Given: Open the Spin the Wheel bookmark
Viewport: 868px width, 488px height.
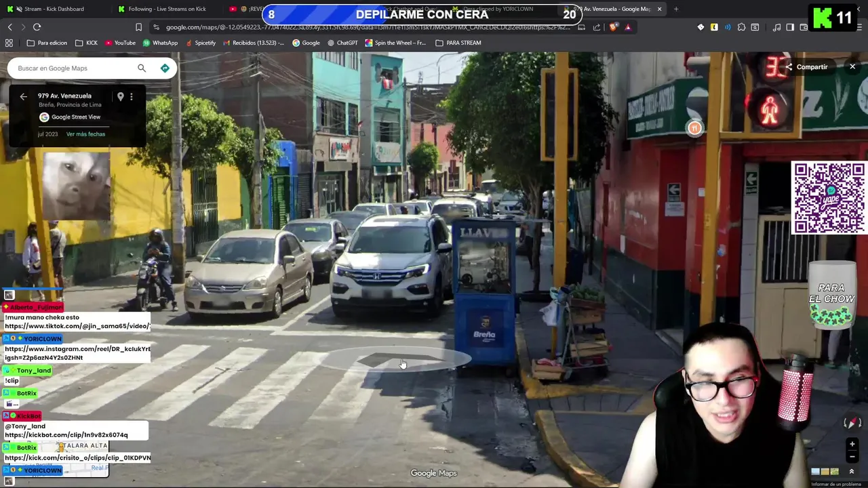Looking at the screenshot, I should coord(395,43).
